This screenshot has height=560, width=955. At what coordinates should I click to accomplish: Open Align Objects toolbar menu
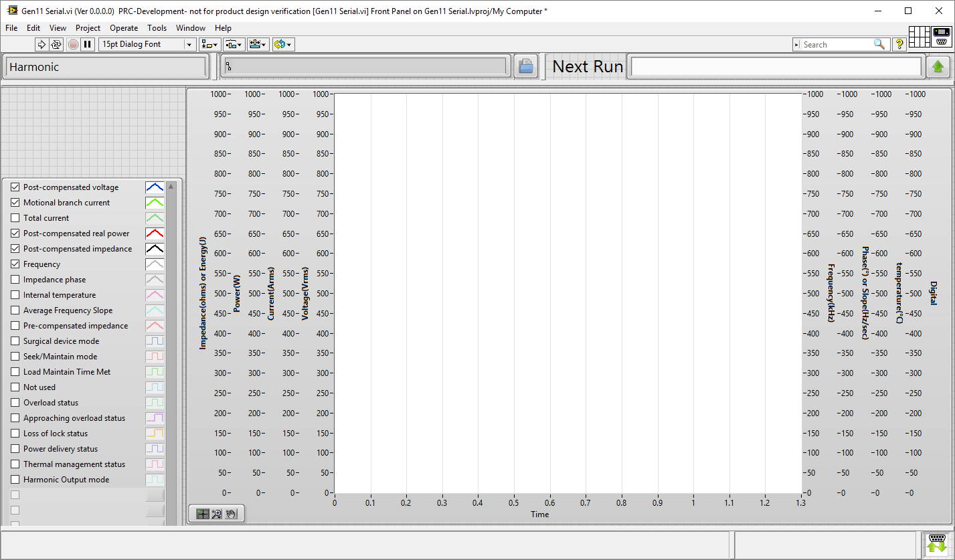tap(209, 44)
